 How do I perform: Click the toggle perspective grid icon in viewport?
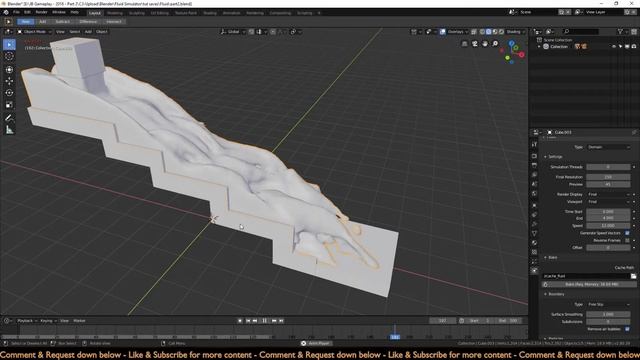[x=464, y=44]
